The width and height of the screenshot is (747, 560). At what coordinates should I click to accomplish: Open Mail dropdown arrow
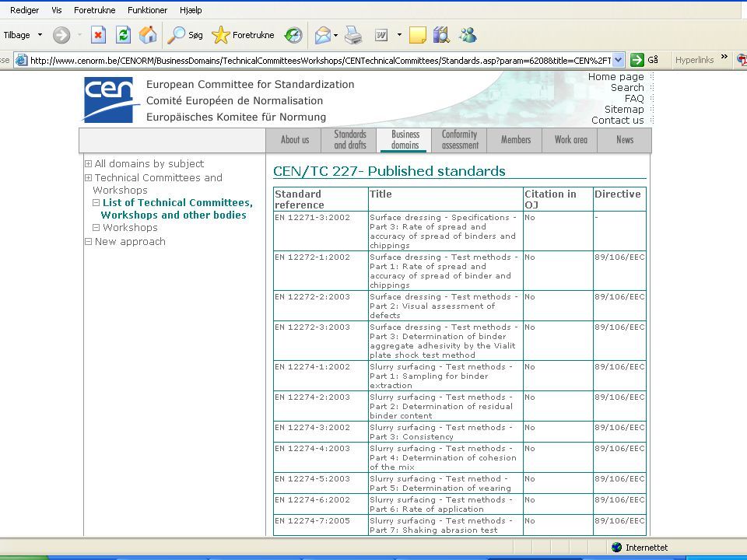tap(335, 35)
